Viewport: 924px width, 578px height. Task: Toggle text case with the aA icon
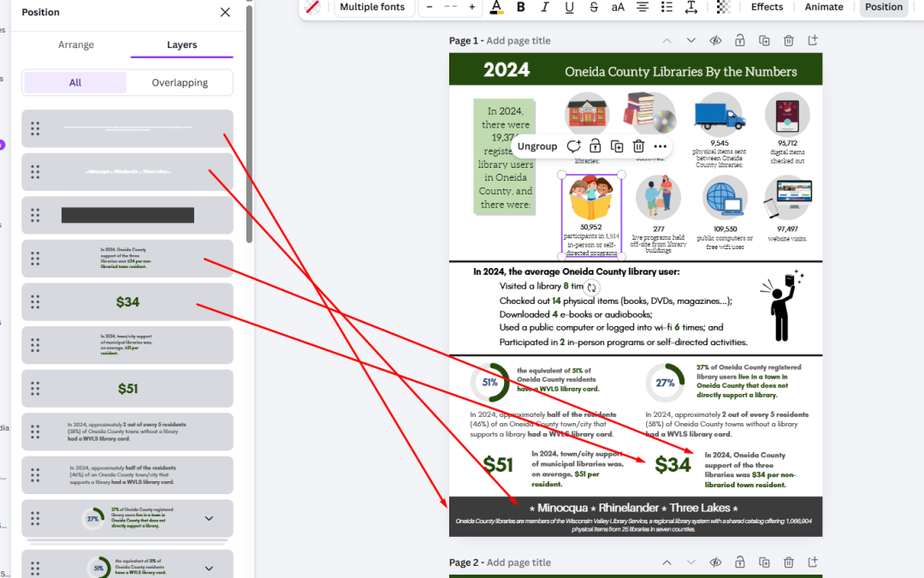(618, 7)
